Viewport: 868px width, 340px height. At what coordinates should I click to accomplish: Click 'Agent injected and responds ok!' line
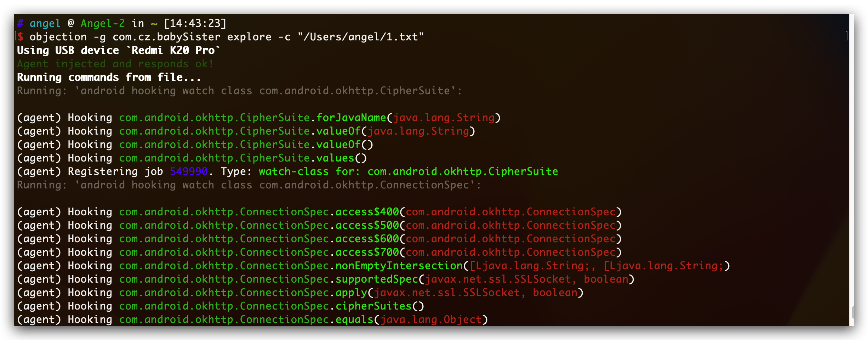115,64
